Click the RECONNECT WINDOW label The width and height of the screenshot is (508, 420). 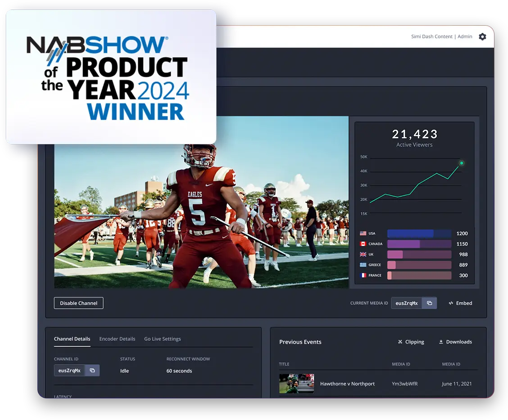pos(188,359)
